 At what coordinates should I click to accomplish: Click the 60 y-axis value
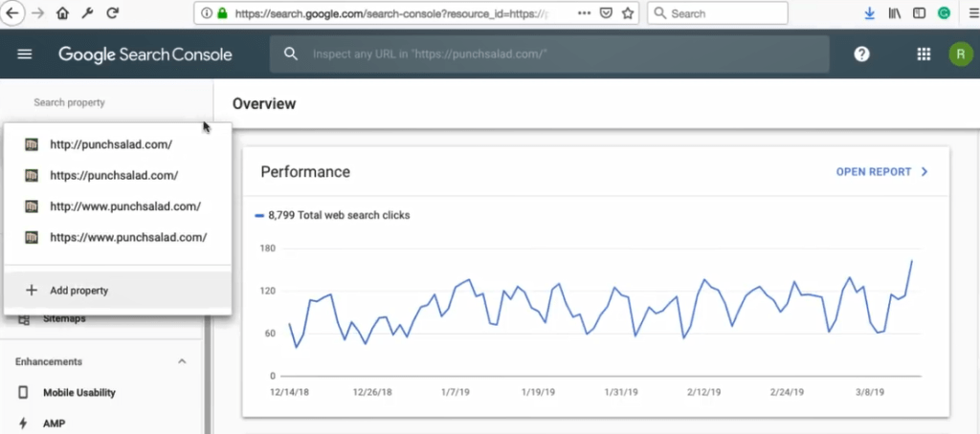click(270, 334)
